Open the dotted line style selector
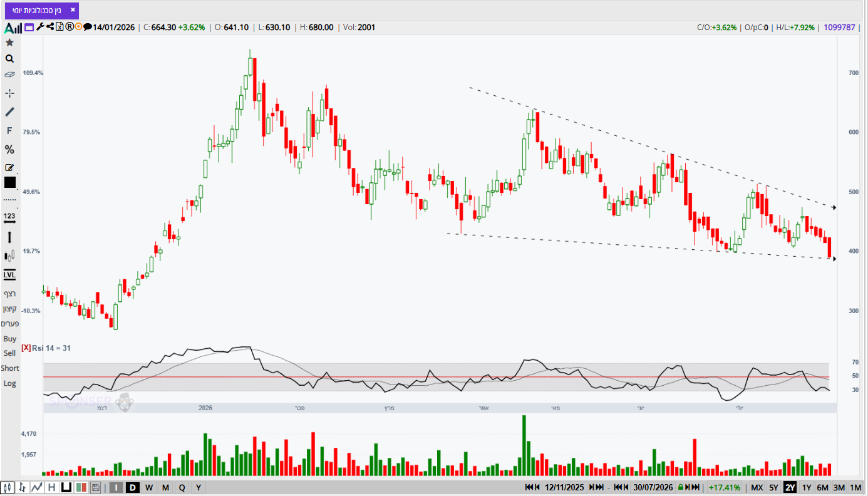868x496 pixels. point(9,200)
